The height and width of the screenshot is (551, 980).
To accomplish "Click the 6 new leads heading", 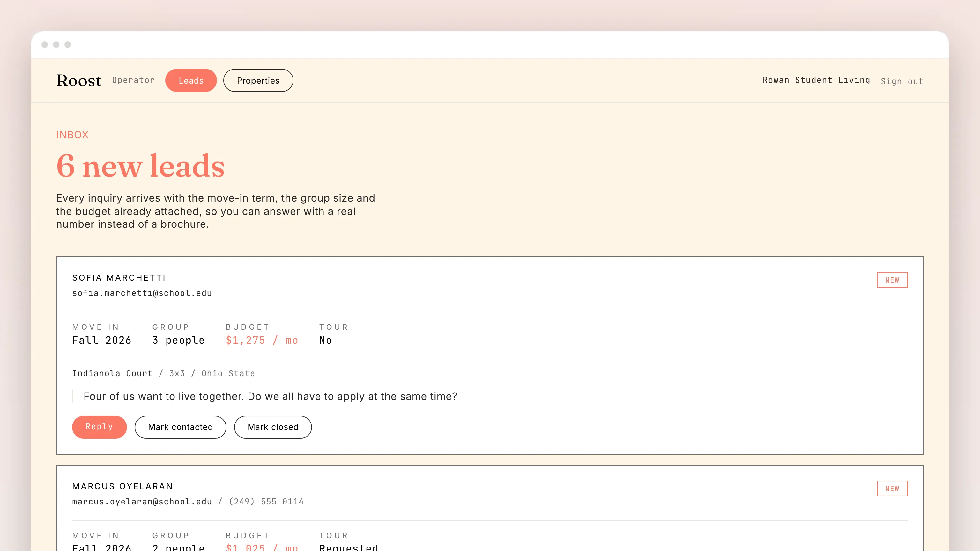I will point(140,166).
